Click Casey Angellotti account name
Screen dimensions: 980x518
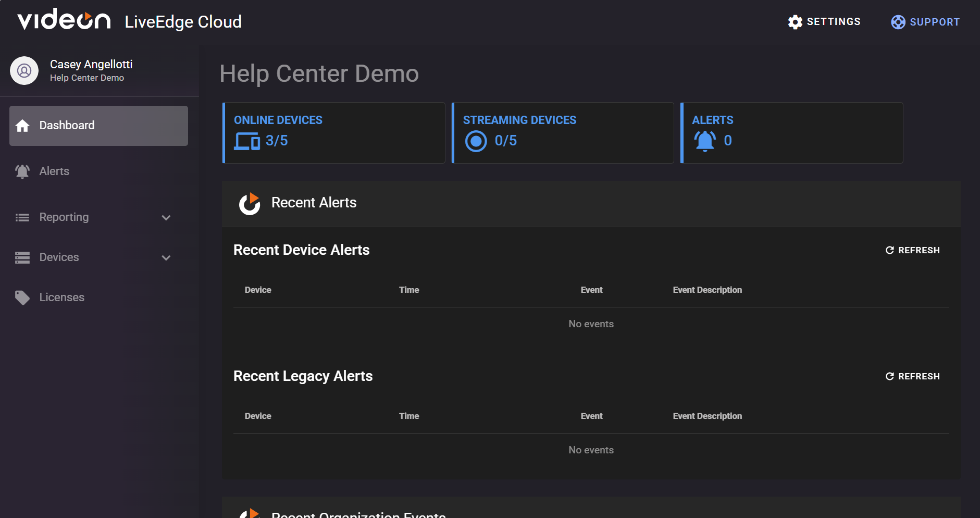click(91, 64)
